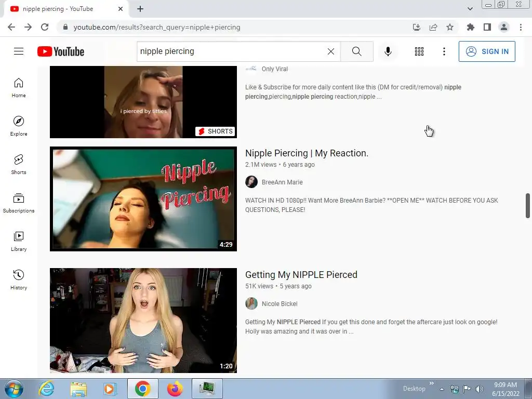Reload the page
This screenshot has width=532, height=399.
45,27
